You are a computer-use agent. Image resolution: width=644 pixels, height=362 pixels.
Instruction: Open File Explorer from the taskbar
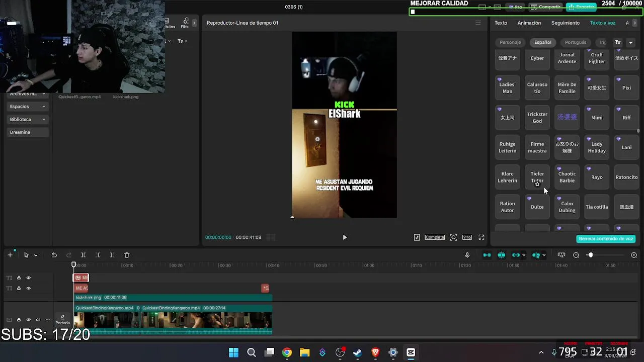pyautogui.click(x=304, y=352)
